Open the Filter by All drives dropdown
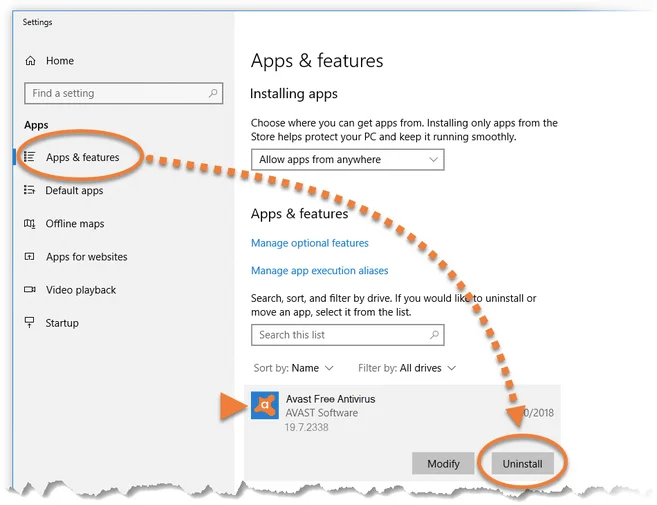Viewport: 657px width, 505px height. (x=407, y=368)
